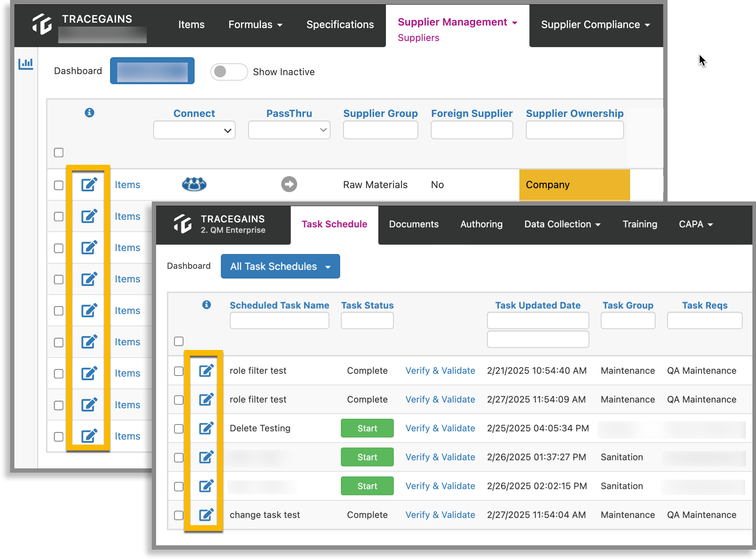This screenshot has width=756, height=559.
Task: Open Items link in Raw Materials supplier row
Action: tap(127, 185)
